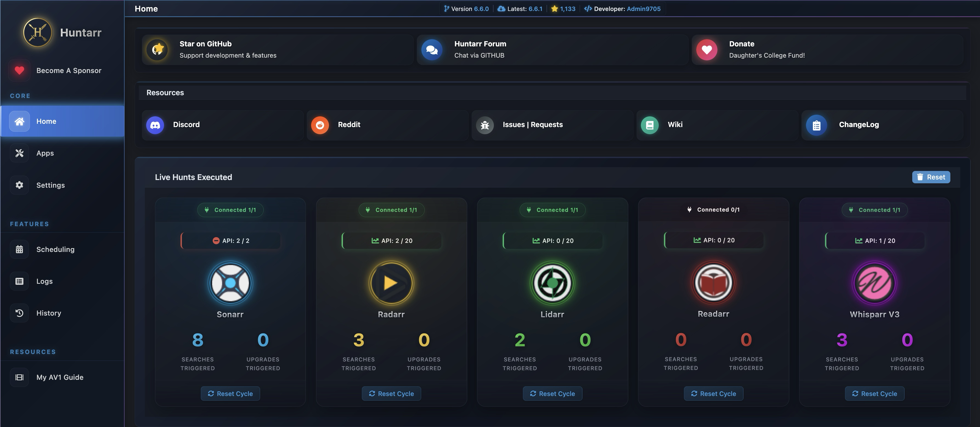This screenshot has height=427, width=980.
Task: Click the Radarr app logo
Action: (391, 283)
